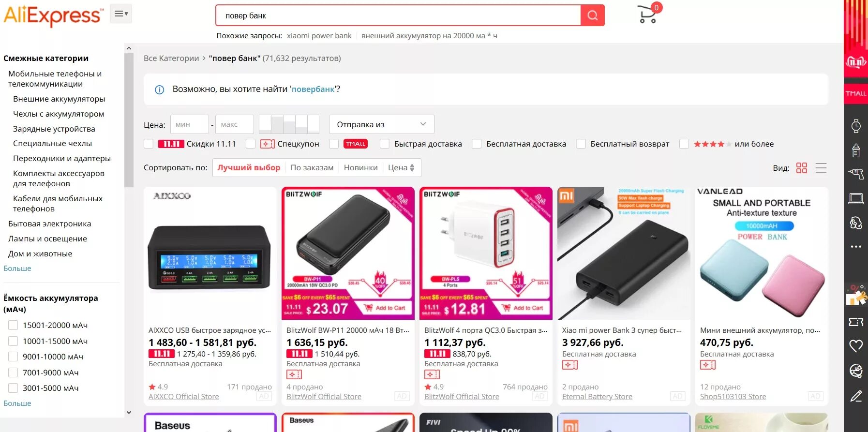Sort results by Новинки tab

click(x=361, y=167)
